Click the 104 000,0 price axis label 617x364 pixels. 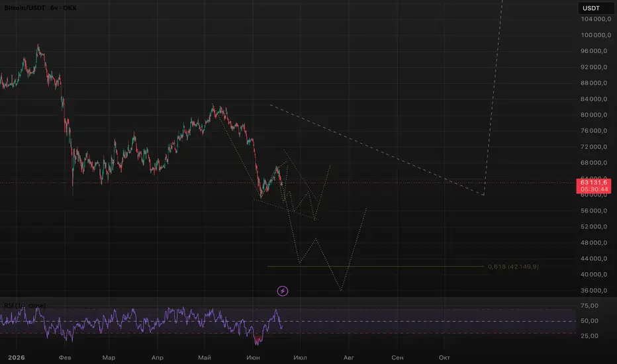[x=596, y=19]
